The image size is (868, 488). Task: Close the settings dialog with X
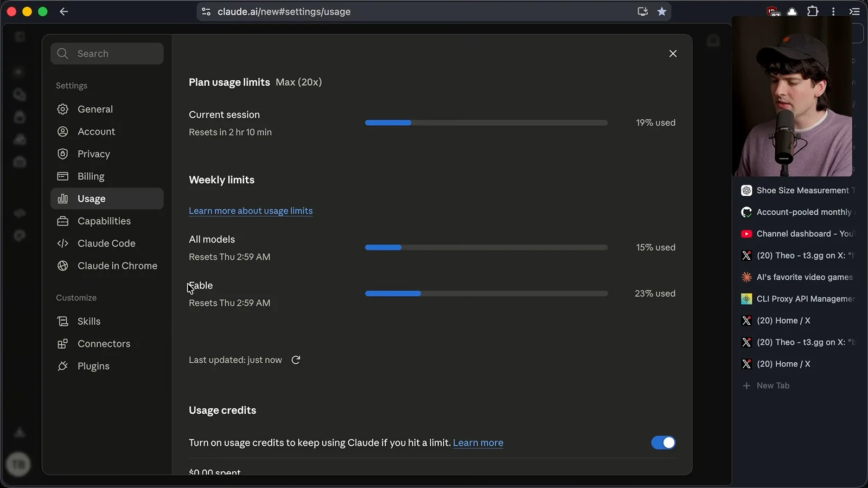pyautogui.click(x=673, y=54)
